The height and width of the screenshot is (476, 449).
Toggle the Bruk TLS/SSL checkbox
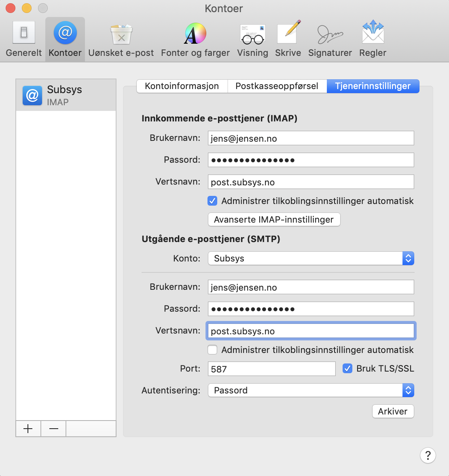coord(347,368)
